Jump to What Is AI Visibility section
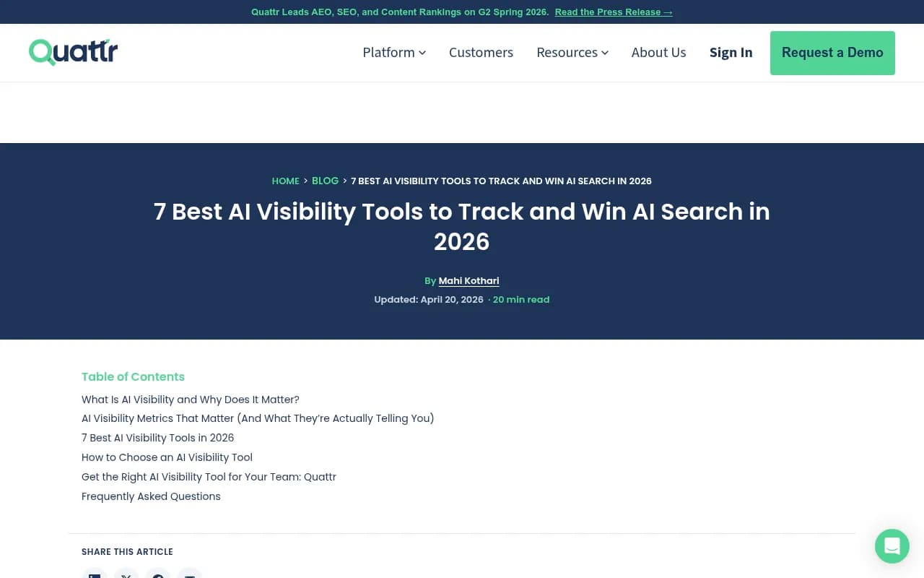Viewport: 924px width, 578px height. 190,400
